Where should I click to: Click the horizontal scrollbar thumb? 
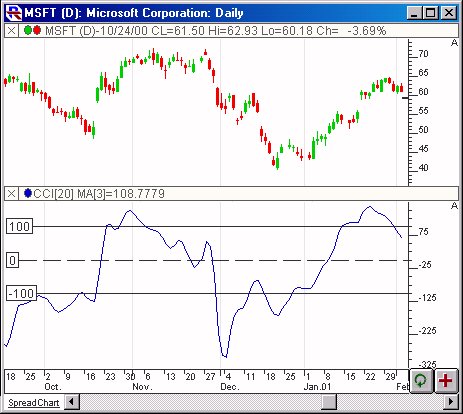click(x=329, y=402)
